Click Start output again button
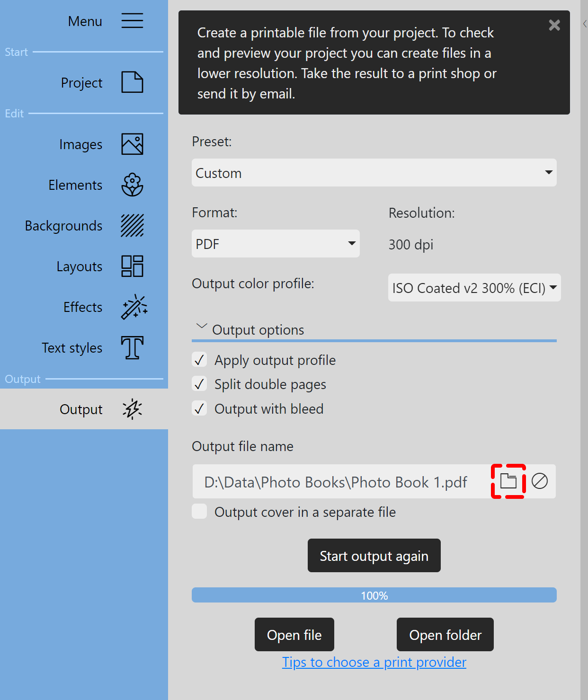 [374, 556]
